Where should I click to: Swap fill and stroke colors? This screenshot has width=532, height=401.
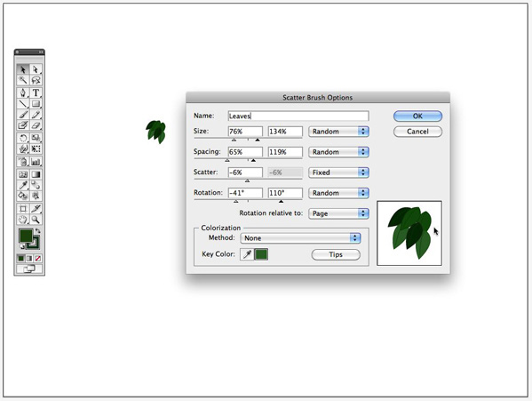coord(37,231)
